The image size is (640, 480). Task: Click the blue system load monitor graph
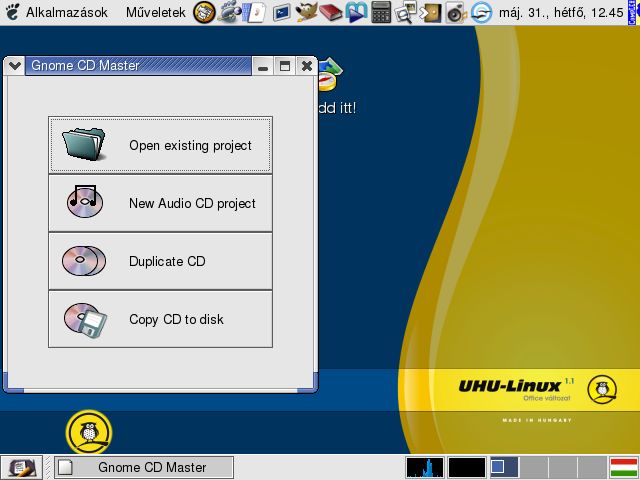(425, 467)
